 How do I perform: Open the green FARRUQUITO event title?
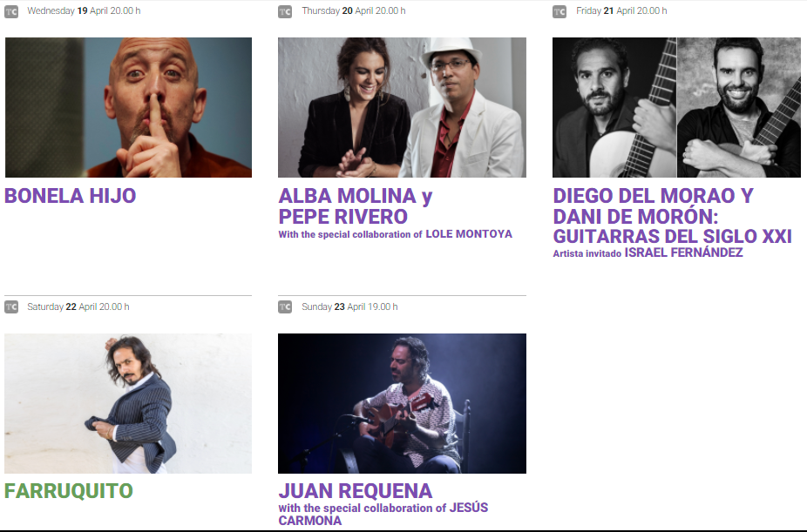69,491
